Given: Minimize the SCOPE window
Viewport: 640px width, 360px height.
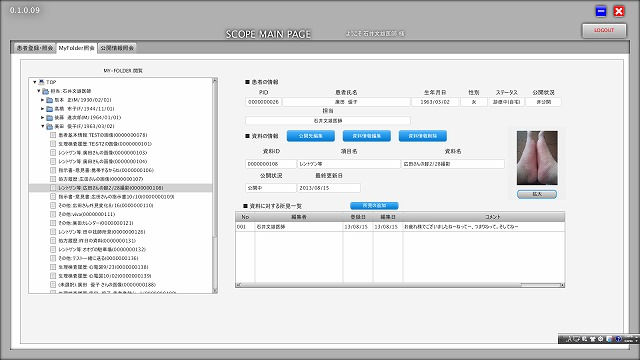Looking at the screenshot, I should pyautogui.click(x=601, y=11).
